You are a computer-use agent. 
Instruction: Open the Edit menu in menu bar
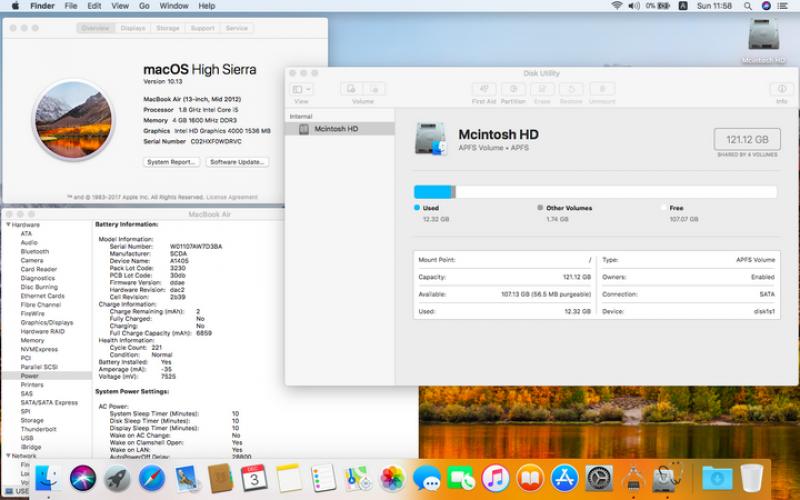click(x=94, y=6)
